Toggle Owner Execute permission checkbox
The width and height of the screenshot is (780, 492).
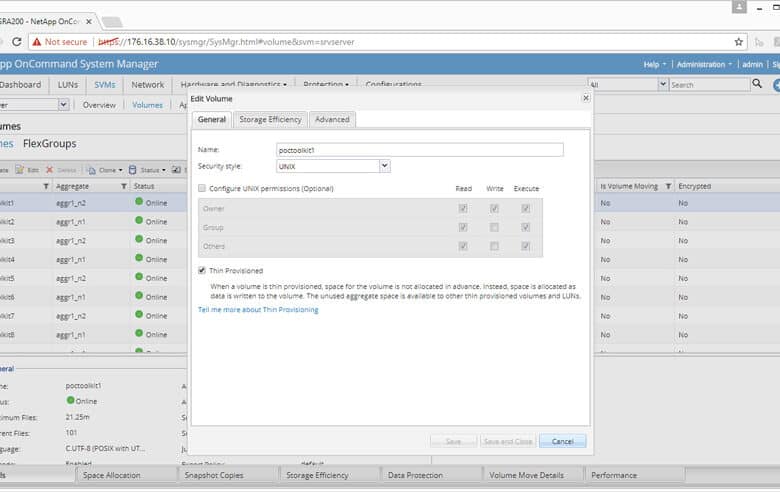pyautogui.click(x=525, y=208)
